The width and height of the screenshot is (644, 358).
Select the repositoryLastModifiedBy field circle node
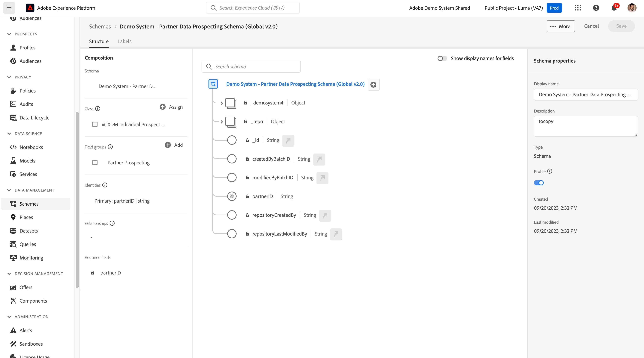[x=232, y=234]
